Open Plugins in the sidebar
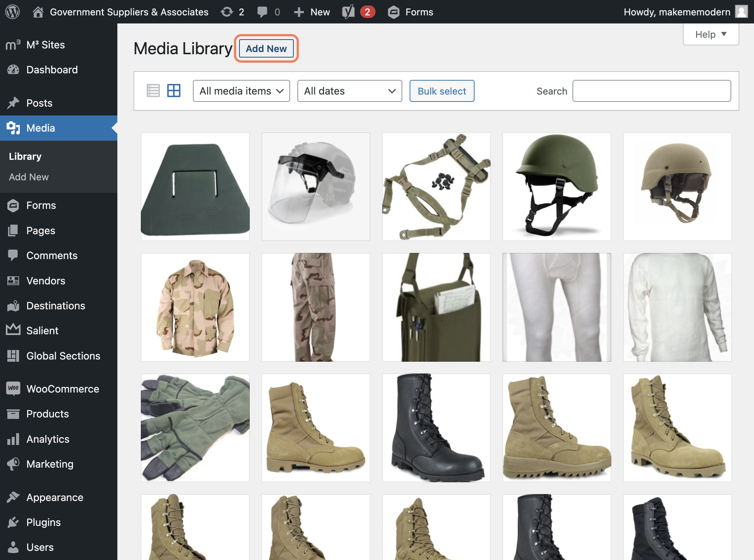The image size is (754, 560). click(59, 522)
